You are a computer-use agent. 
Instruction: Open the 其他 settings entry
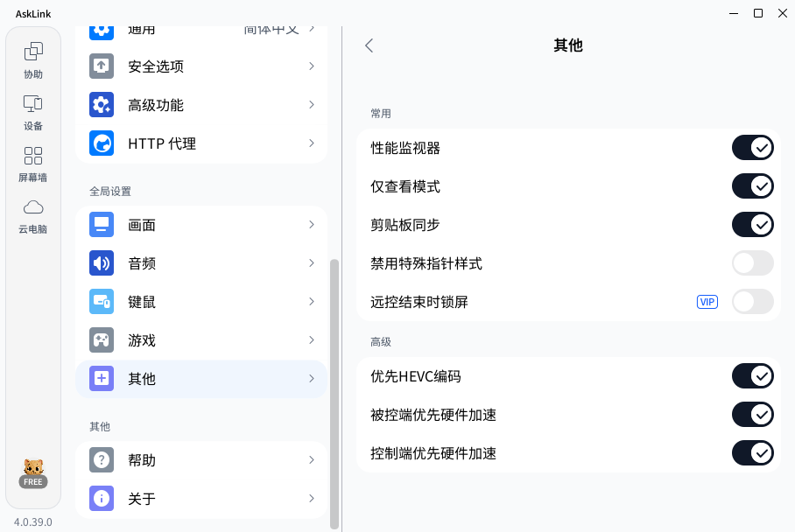click(x=201, y=379)
